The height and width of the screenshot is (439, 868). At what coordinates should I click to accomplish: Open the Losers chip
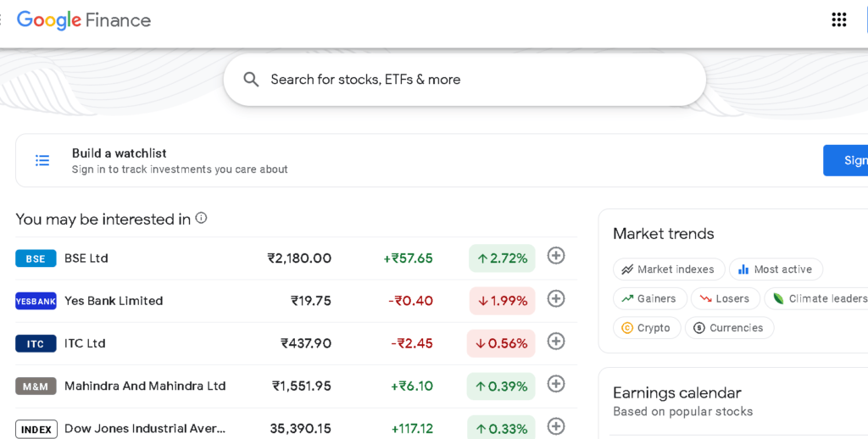click(x=726, y=299)
